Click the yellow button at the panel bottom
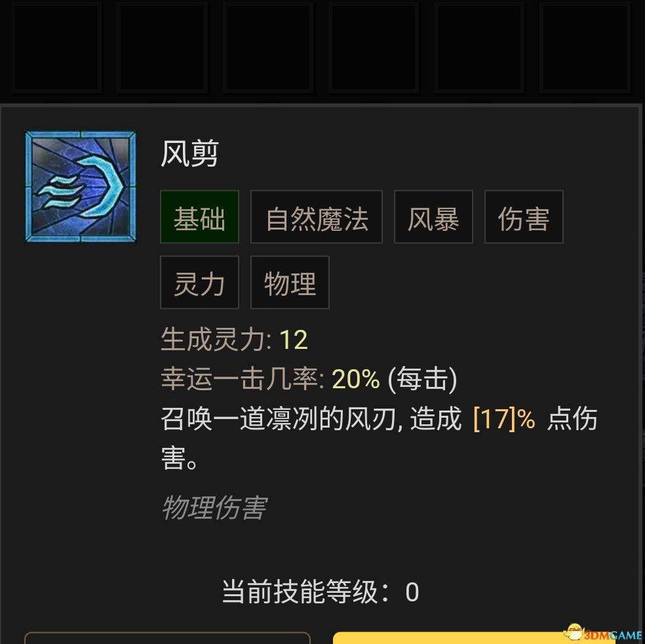Viewport: 645px width, 644px height. (473, 638)
